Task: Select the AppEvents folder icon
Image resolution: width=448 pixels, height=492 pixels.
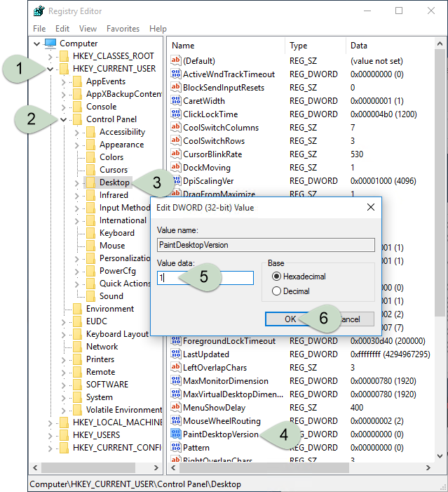Action: pos(77,81)
